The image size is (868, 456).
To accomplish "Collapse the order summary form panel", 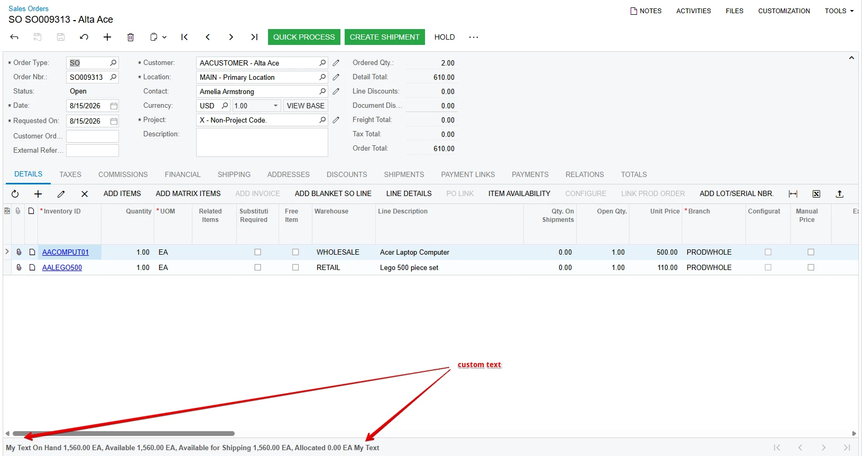I will point(852,58).
